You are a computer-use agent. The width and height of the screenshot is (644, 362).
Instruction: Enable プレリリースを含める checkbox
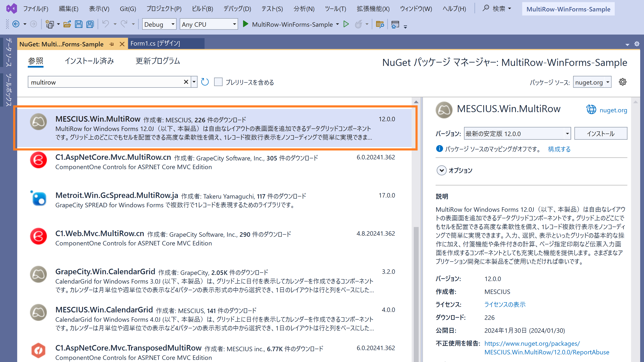[x=218, y=82]
